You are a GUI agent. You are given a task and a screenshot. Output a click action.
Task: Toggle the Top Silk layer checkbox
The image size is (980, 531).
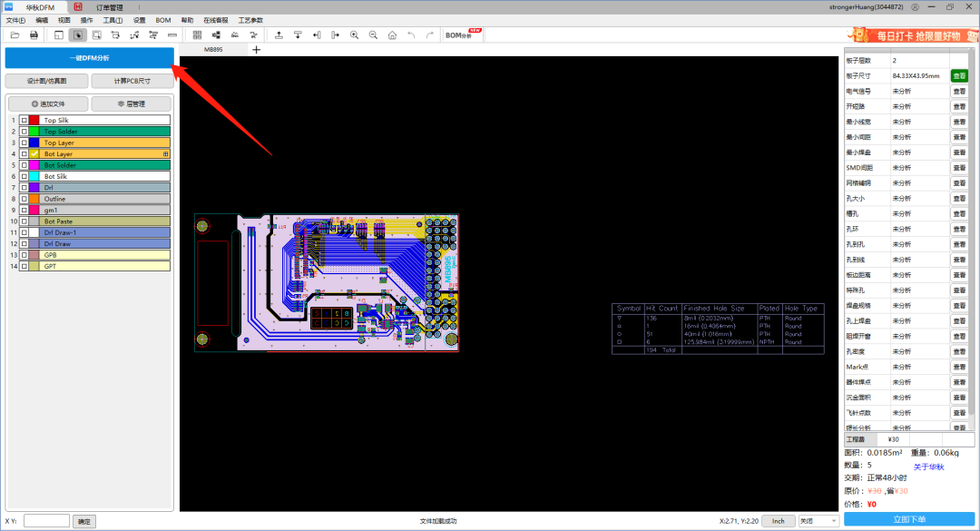(24, 120)
